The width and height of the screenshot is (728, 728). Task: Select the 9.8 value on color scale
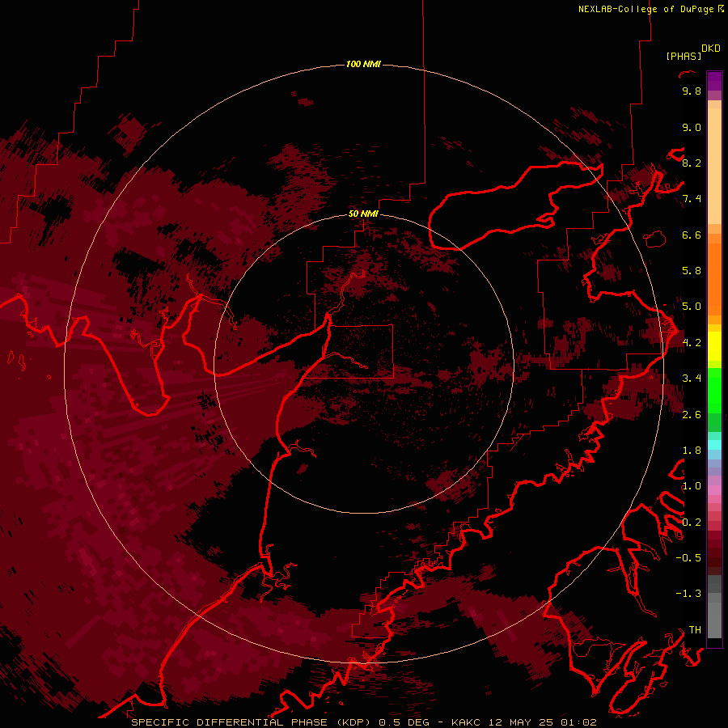tap(692, 91)
